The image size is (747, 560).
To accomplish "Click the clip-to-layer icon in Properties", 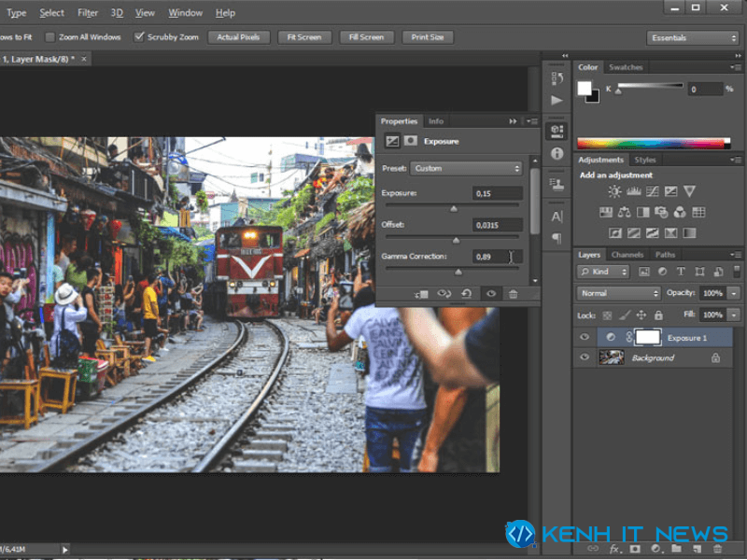I will pyautogui.click(x=421, y=294).
